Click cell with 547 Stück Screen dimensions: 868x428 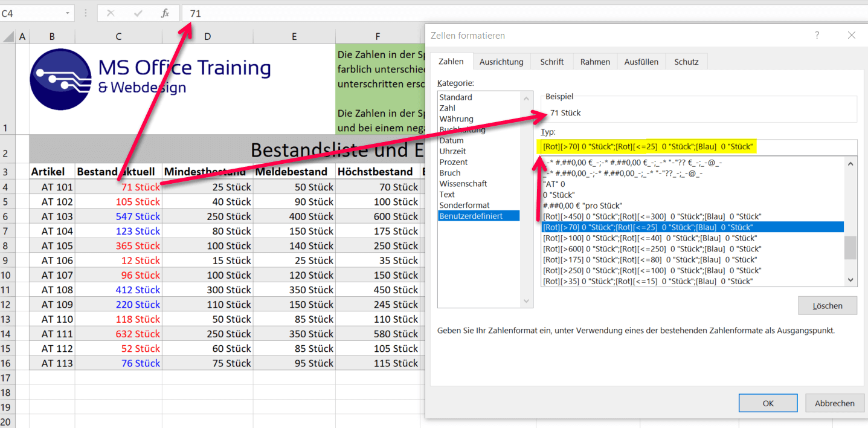[118, 216]
